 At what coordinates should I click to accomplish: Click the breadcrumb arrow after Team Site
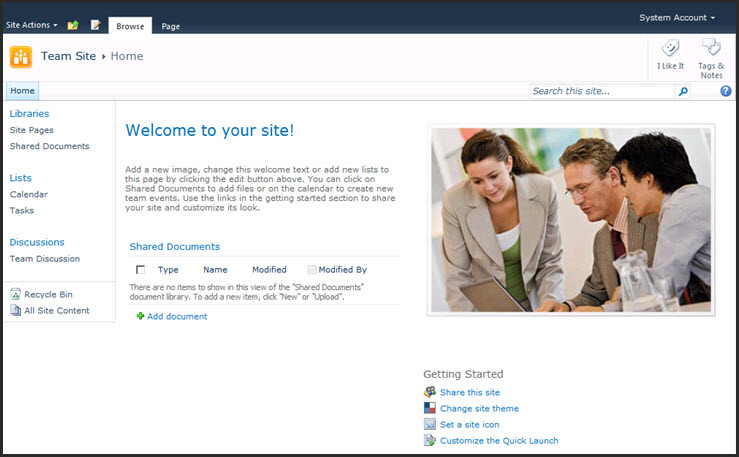coord(104,57)
